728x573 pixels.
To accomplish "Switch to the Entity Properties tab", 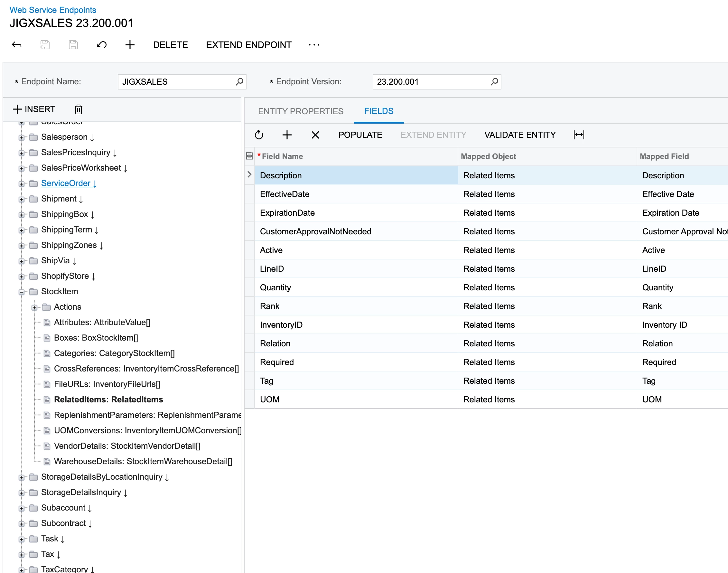I will click(301, 111).
